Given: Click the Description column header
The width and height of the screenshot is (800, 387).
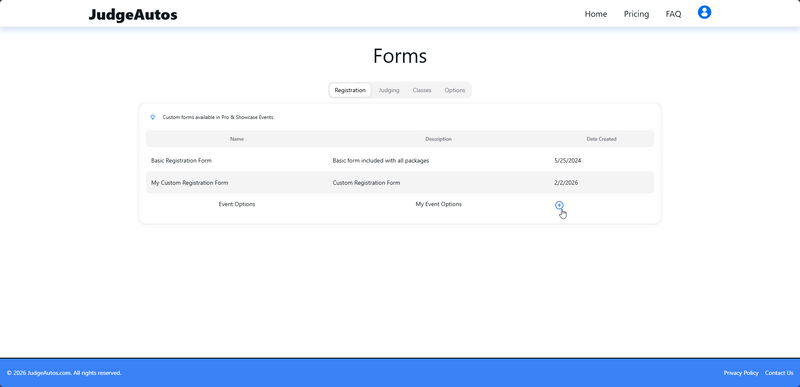Looking at the screenshot, I should tap(438, 139).
